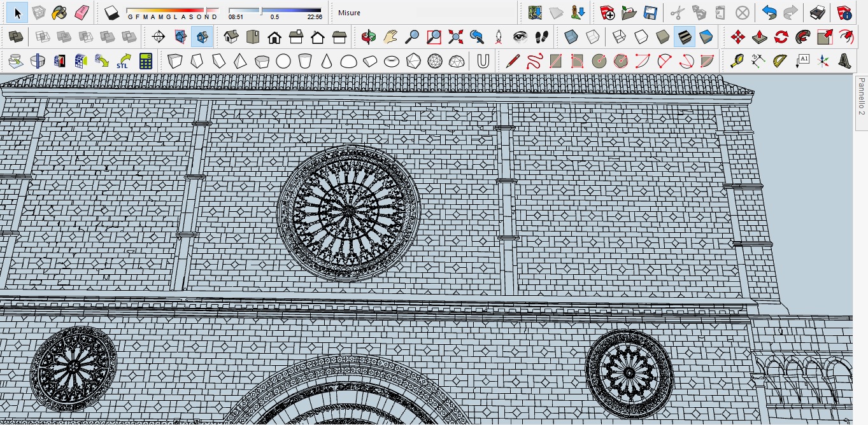
Task: Create a new model file
Action: pos(608,13)
